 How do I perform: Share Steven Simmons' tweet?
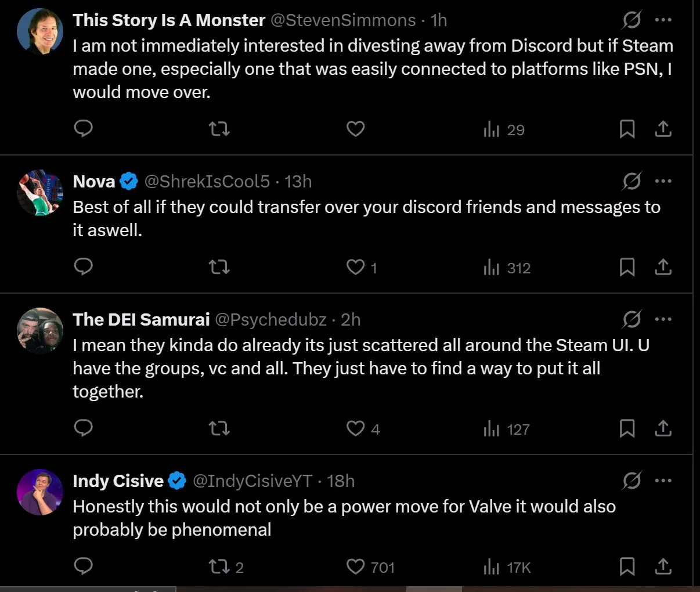(x=663, y=129)
